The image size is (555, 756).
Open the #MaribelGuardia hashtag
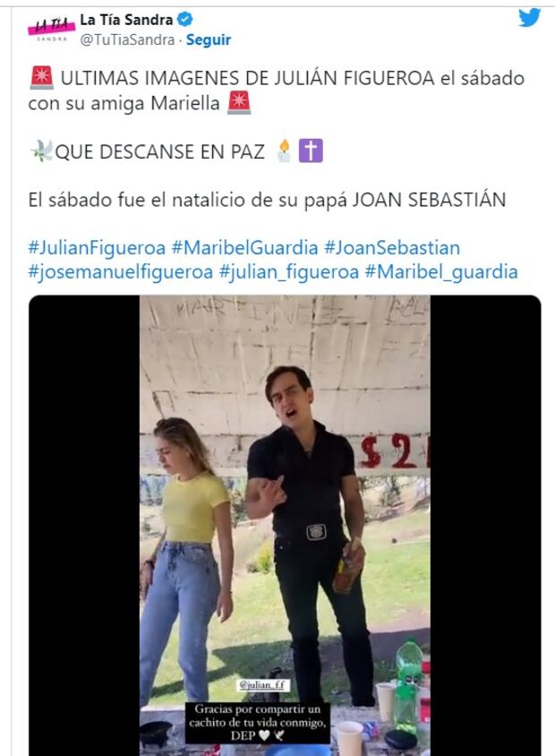pos(244,248)
